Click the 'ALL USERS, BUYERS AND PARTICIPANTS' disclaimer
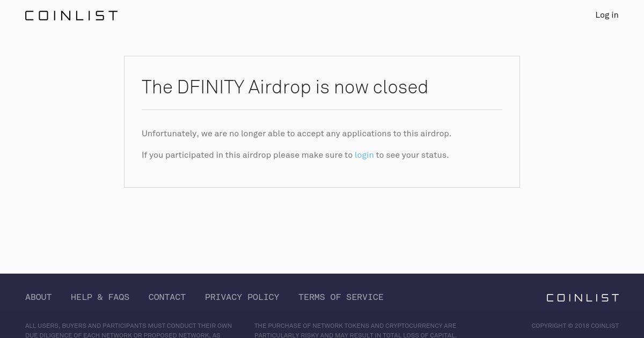 129,326
